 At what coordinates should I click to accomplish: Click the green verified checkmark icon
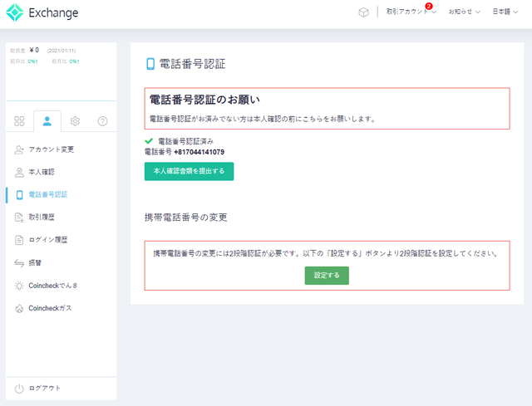click(149, 141)
